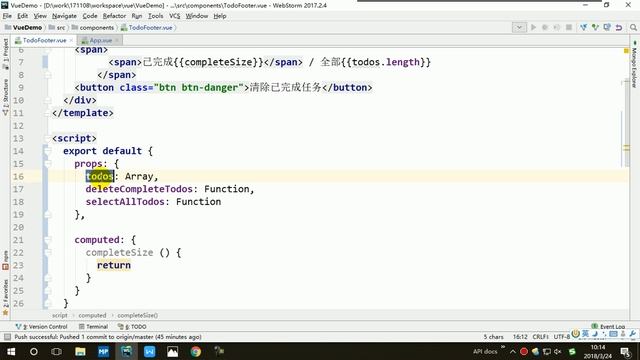Click deleteCompleteTodos on line 17
This screenshot has width=640, height=360.
(139, 189)
